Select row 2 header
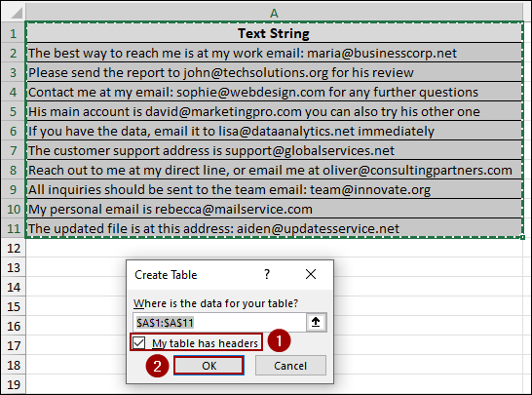 [14, 53]
